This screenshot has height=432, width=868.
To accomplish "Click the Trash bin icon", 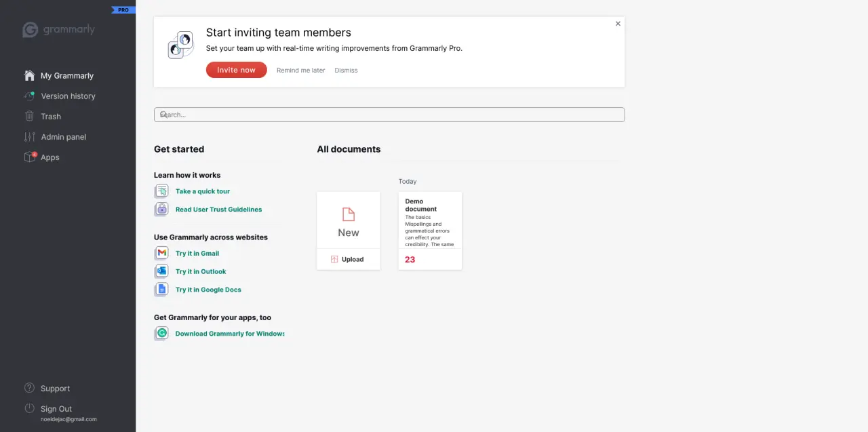I will [29, 116].
